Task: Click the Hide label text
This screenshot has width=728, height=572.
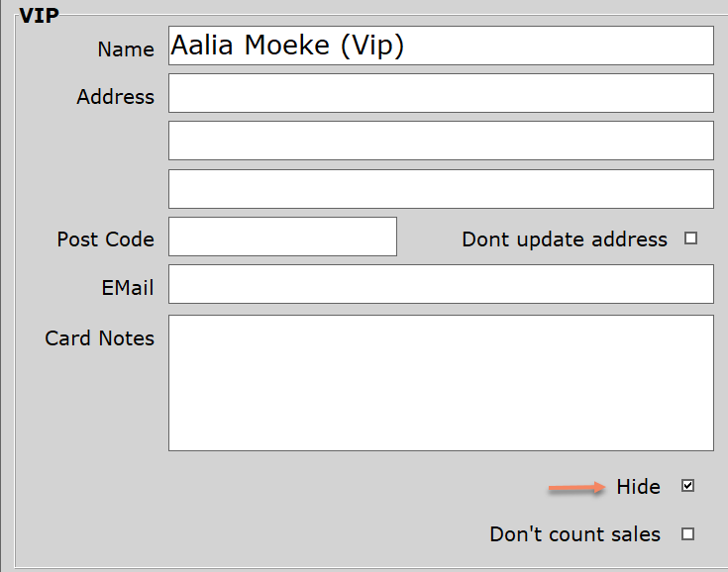Action: 639,487
